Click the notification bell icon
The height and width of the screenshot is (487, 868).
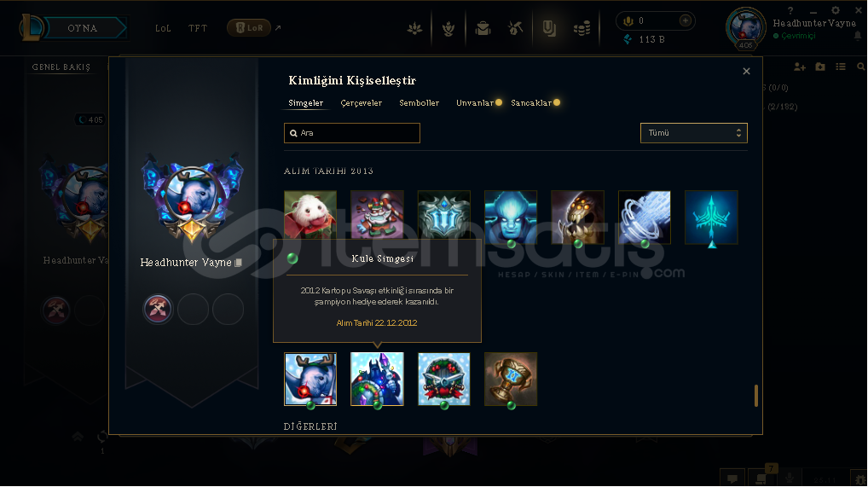pos(858,36)
